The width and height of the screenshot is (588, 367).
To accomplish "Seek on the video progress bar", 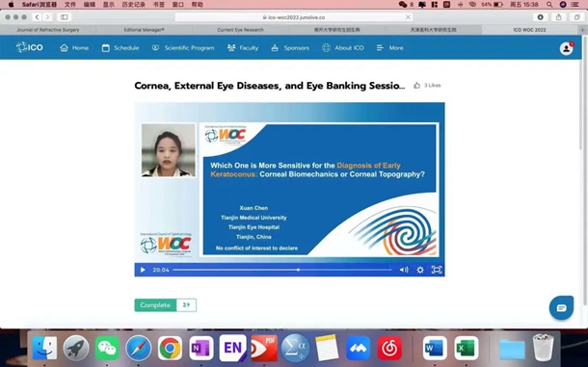I will [282, 270].
